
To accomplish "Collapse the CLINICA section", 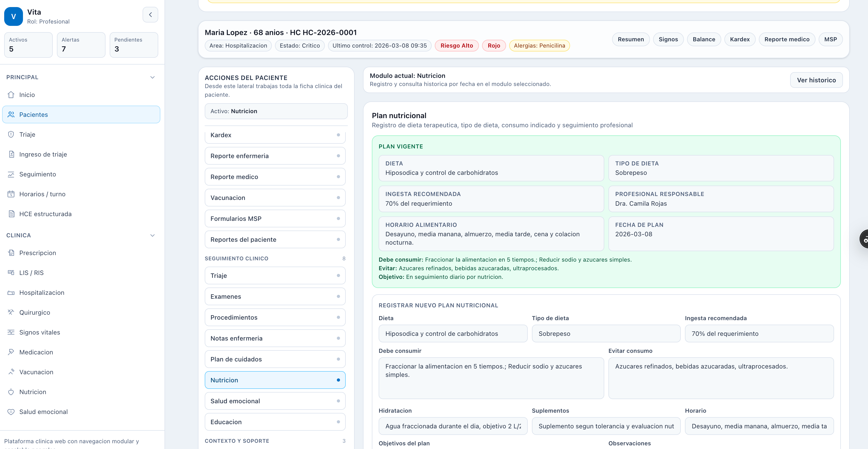I will (x=152, y=235).
